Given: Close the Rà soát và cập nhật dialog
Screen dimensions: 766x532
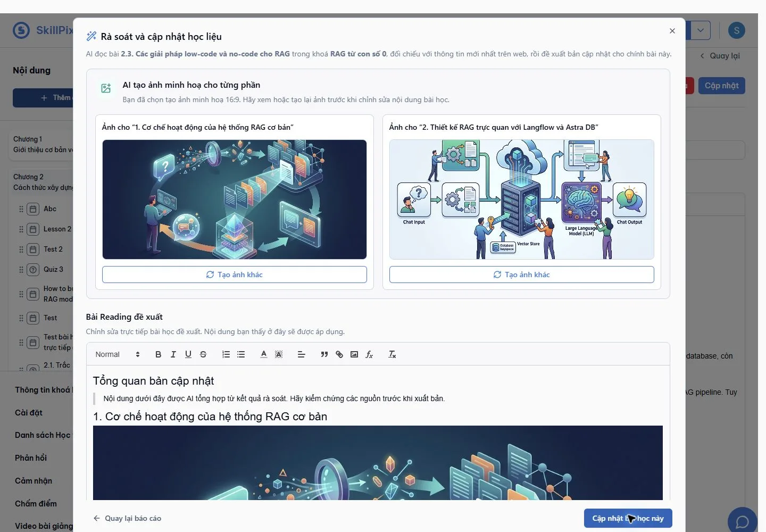Looking at the screenshot, I should click(x=672, y=31).
